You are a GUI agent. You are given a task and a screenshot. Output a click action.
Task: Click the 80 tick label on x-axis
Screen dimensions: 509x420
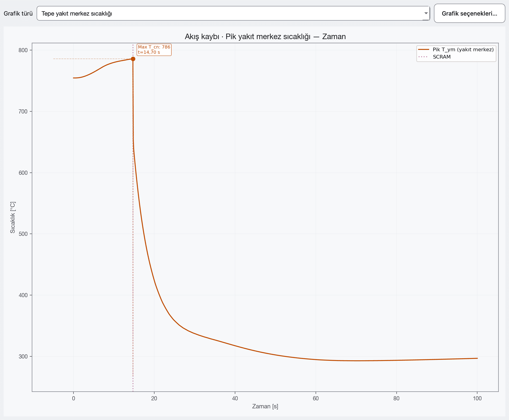point(396,398)
